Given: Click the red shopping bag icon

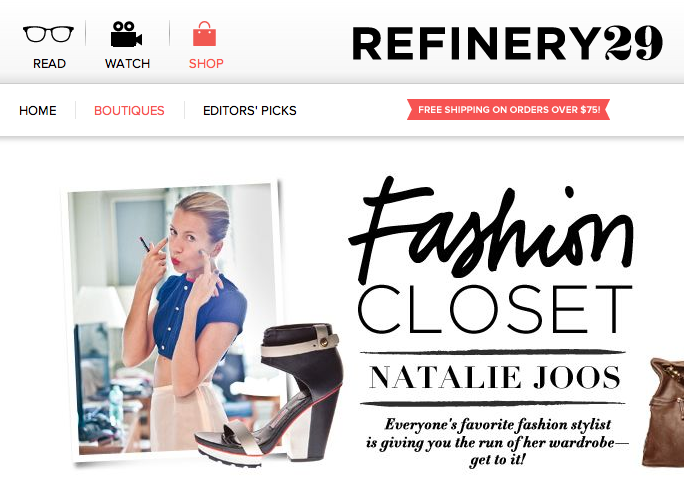Looking at the screenshot, I should click(205, 34).
